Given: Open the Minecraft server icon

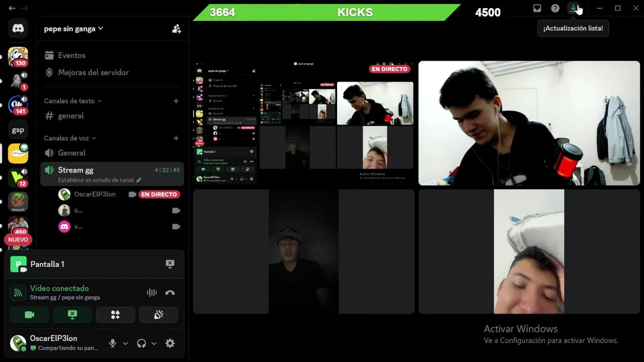Looking at the screenshot, I should (18, 202).
